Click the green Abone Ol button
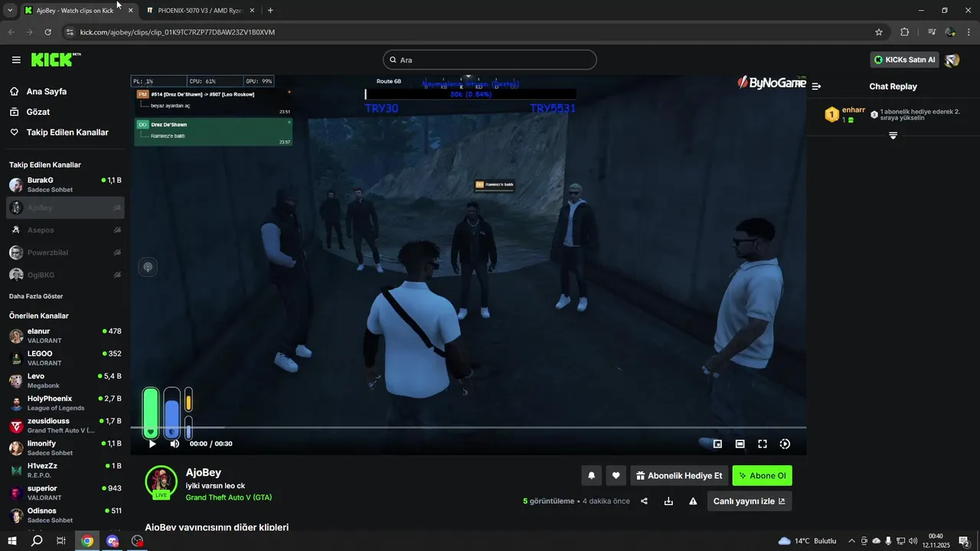980x551 pixels. [x=762, y=475]
